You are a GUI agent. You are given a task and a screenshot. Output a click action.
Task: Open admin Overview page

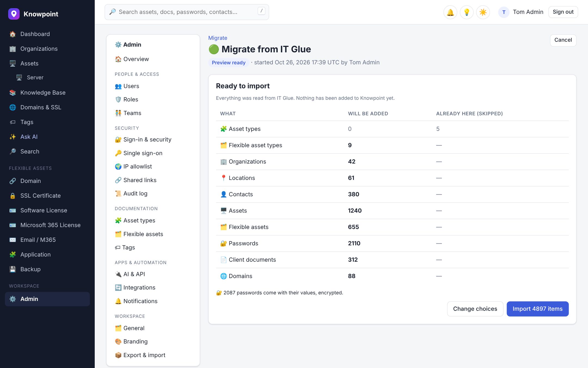pos(153,59)
